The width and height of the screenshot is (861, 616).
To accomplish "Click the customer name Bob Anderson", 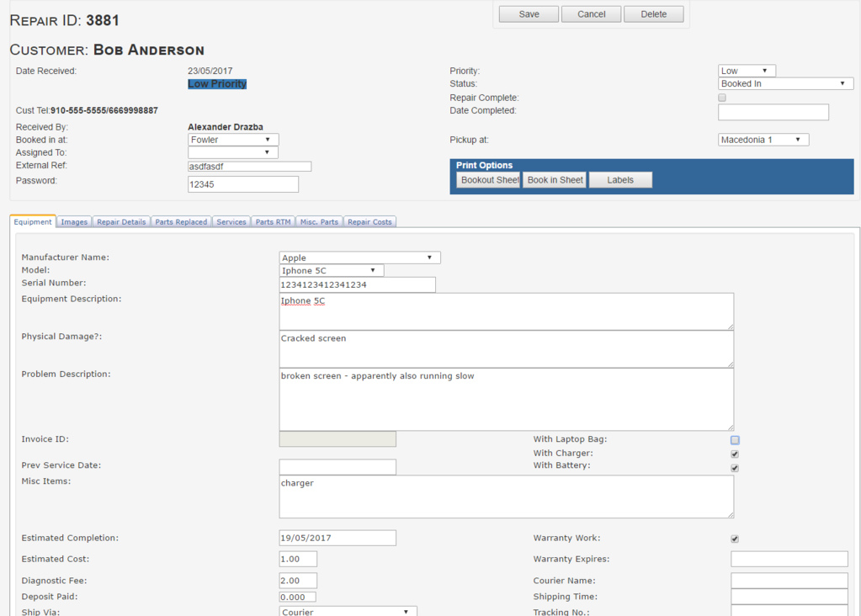I will [149, 50].
